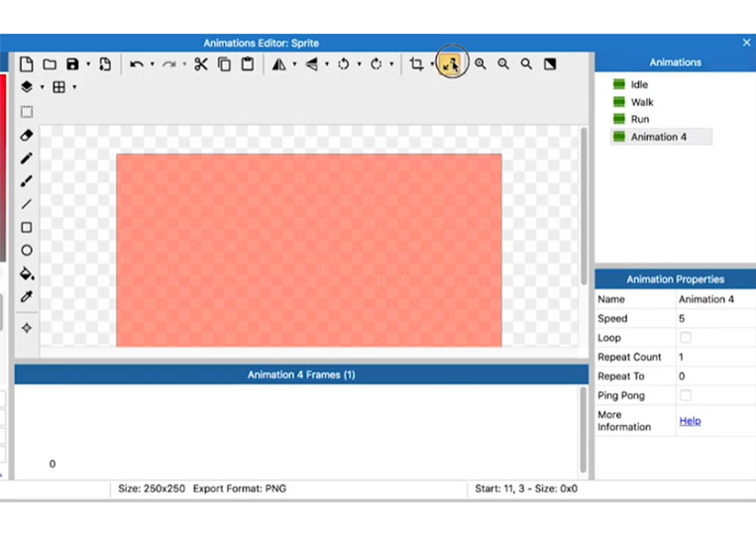Edit the Repeat Count value
The width and height of the screenshot is (756, 536).
pos(715,358)
